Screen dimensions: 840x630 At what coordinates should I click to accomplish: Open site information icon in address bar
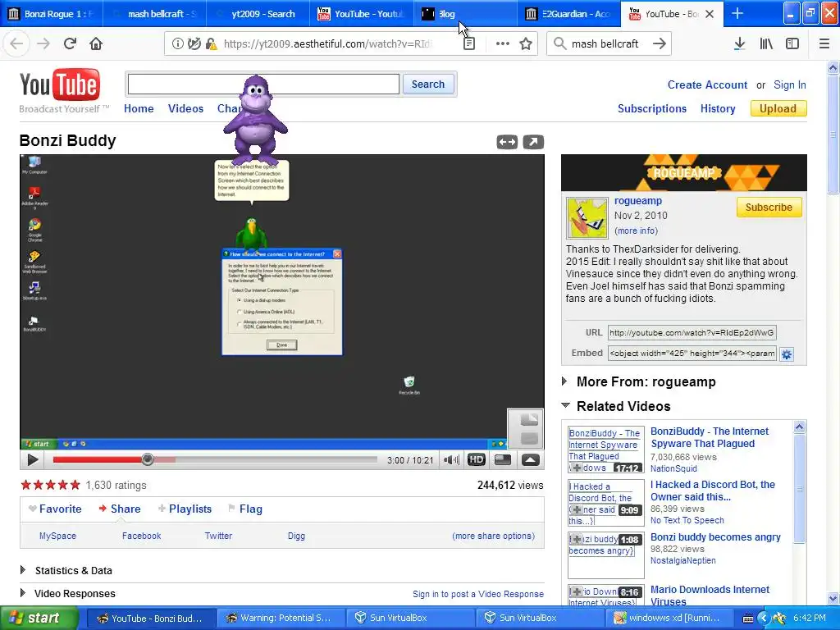tap(177, 44)
